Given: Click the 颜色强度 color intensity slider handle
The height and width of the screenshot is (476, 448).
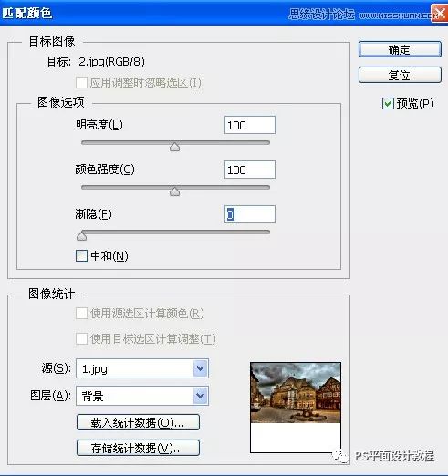Looking at the screenshot, I should pos(174,191).
